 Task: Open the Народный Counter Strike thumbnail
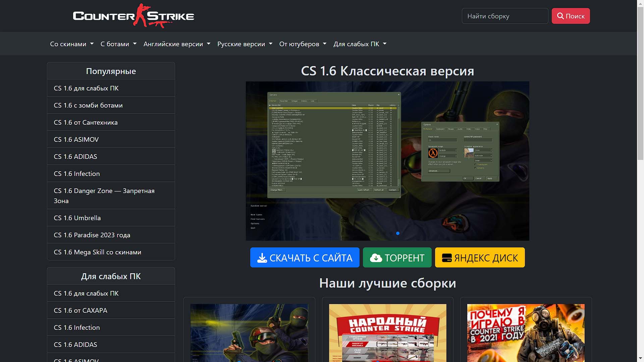click(387, 333)
